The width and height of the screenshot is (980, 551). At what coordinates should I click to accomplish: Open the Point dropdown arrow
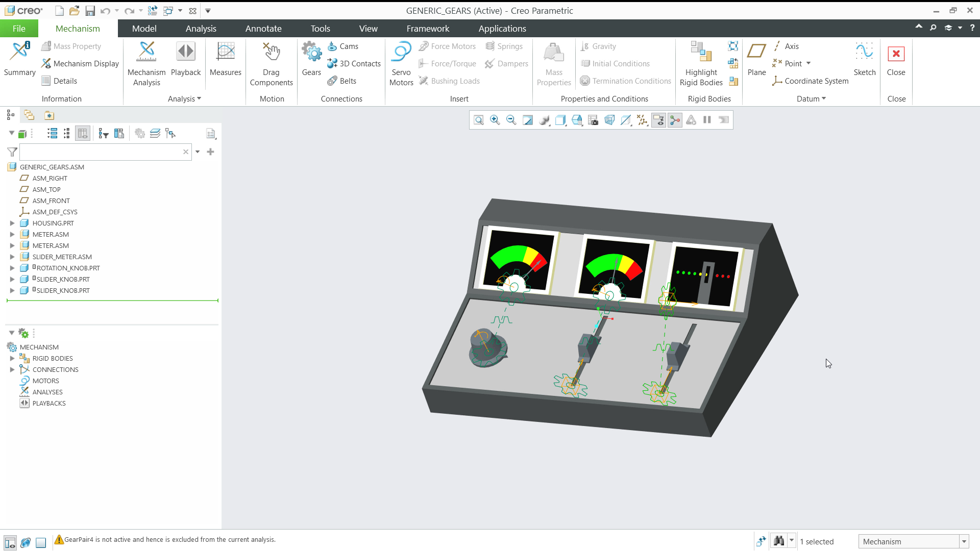[808, 64]
